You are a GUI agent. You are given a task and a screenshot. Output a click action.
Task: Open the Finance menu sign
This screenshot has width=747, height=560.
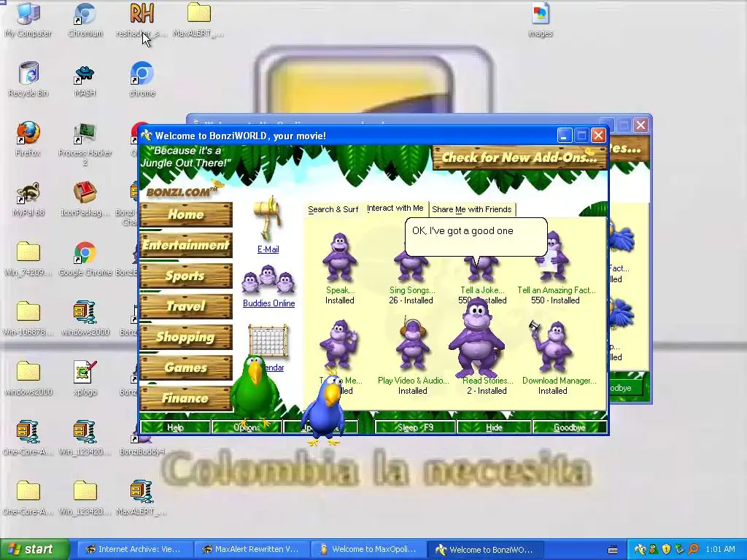186,398
